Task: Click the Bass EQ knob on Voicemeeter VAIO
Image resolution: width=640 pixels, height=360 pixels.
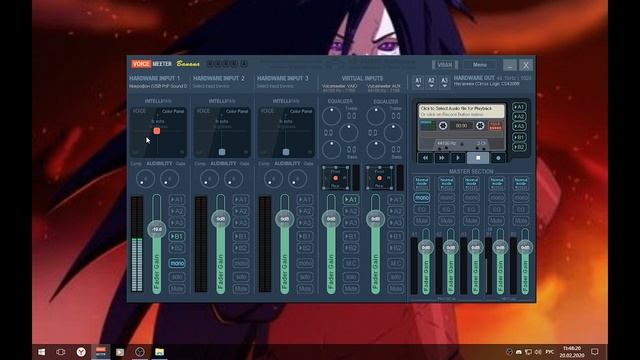Action: [331, 149]
